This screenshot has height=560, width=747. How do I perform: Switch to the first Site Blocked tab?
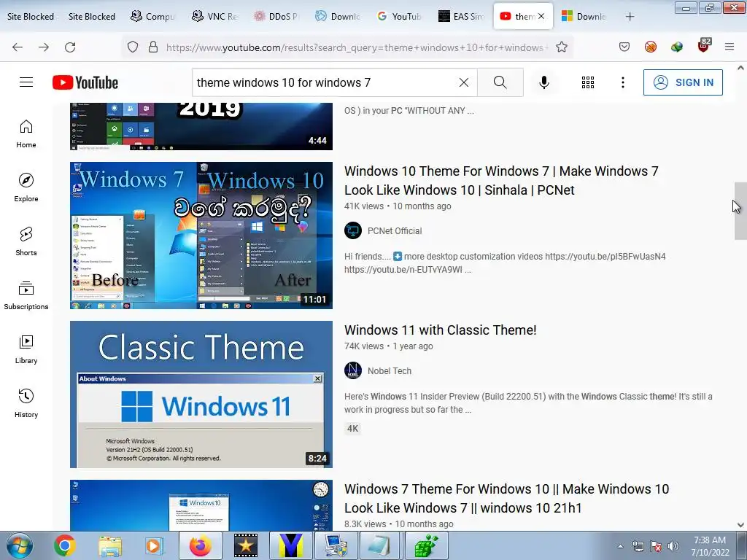click(x=31, y=17)
